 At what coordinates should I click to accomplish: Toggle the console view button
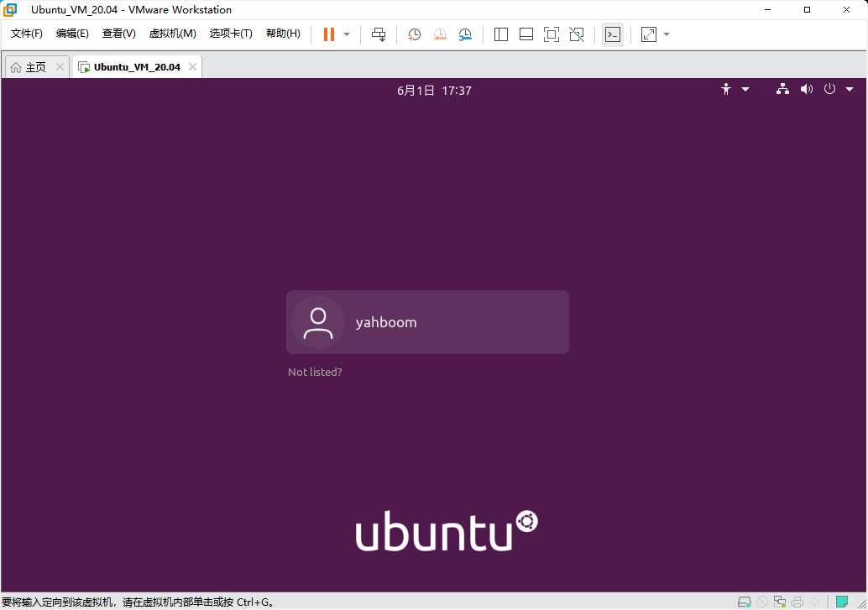tap(613, 34)
